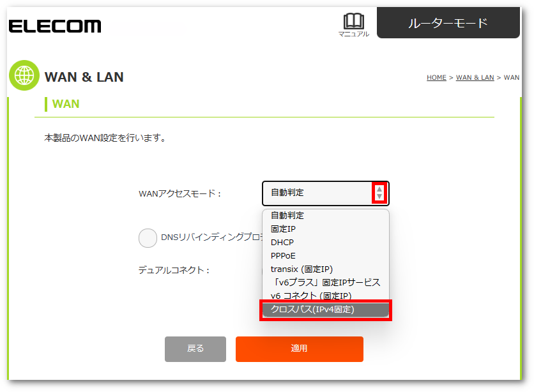The image size is (534, 392).
Task: Click the gray 戻る back button
Action: [x=195, y=349]
